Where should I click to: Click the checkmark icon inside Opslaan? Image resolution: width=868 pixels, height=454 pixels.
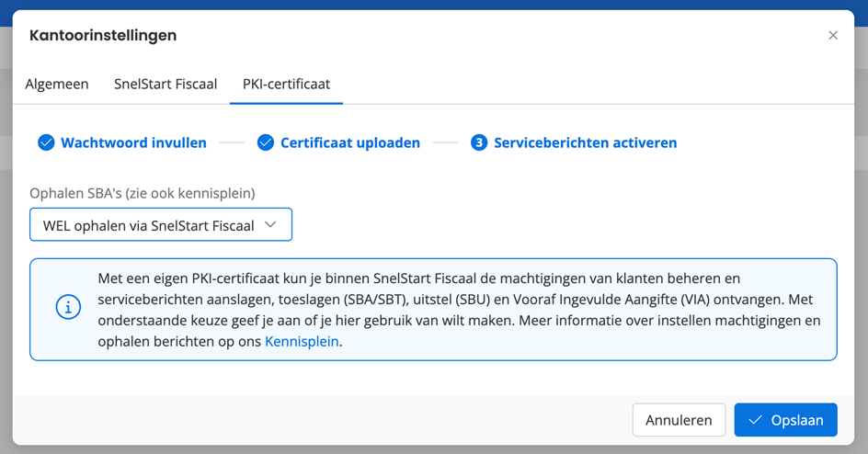point(756,420)
